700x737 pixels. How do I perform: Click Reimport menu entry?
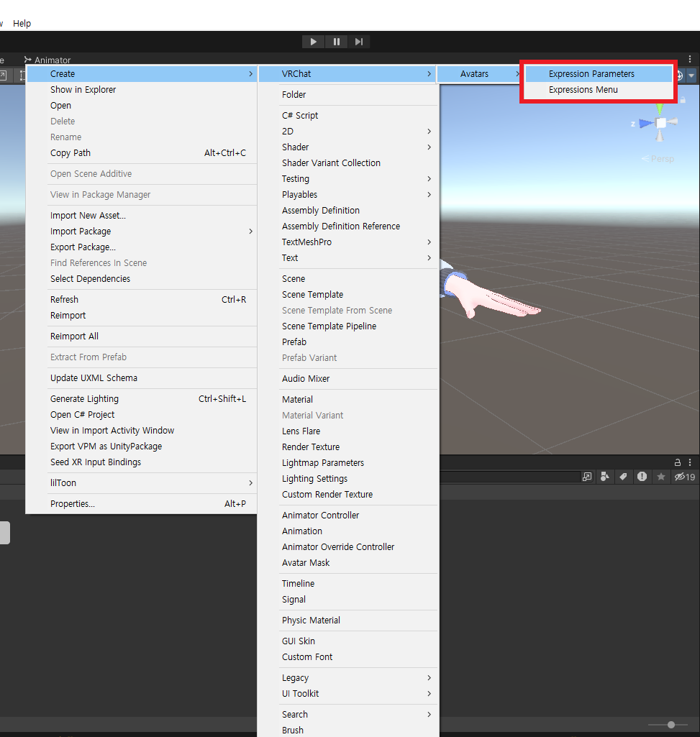pos(142,316)
